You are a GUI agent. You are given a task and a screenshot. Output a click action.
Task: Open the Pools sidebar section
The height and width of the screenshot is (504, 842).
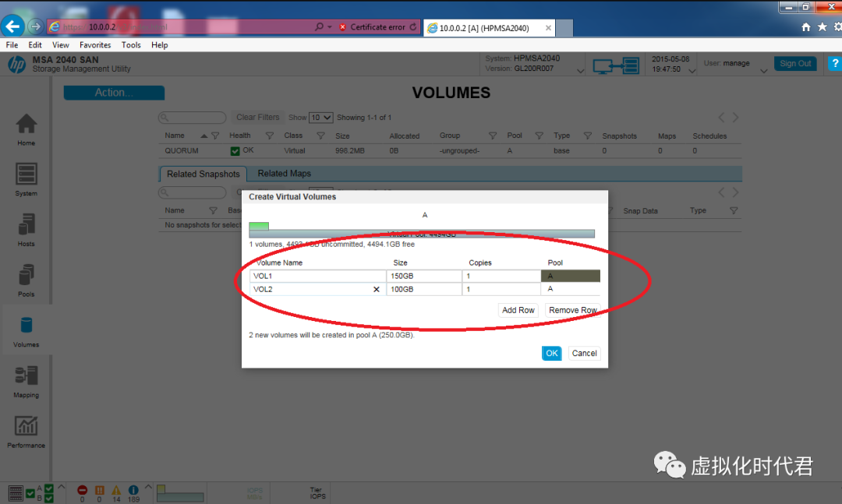26,280
